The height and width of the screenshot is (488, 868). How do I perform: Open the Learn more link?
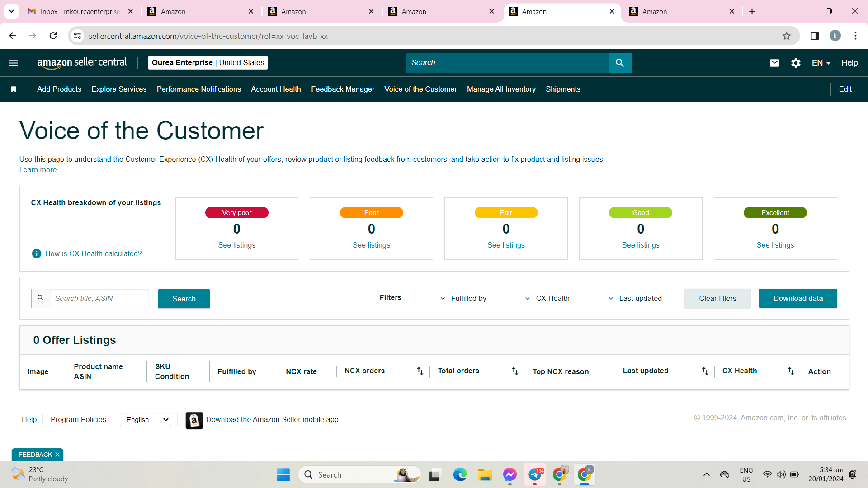point(38,170)
